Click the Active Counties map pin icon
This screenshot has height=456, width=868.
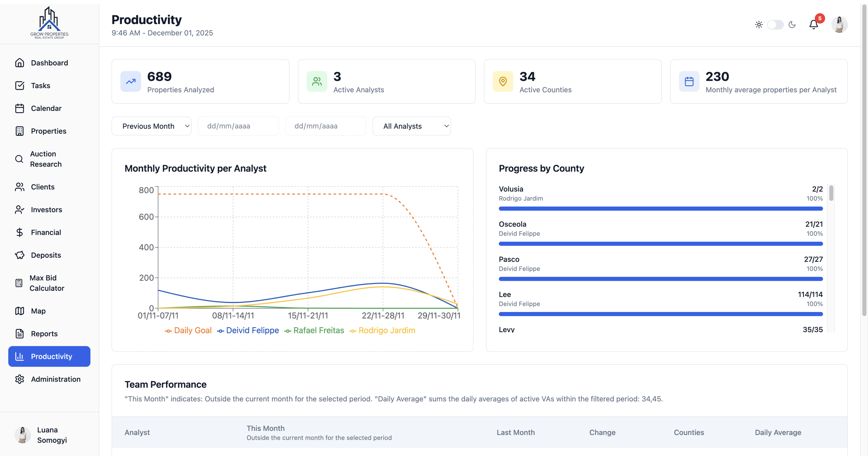[x=503, y=82]
